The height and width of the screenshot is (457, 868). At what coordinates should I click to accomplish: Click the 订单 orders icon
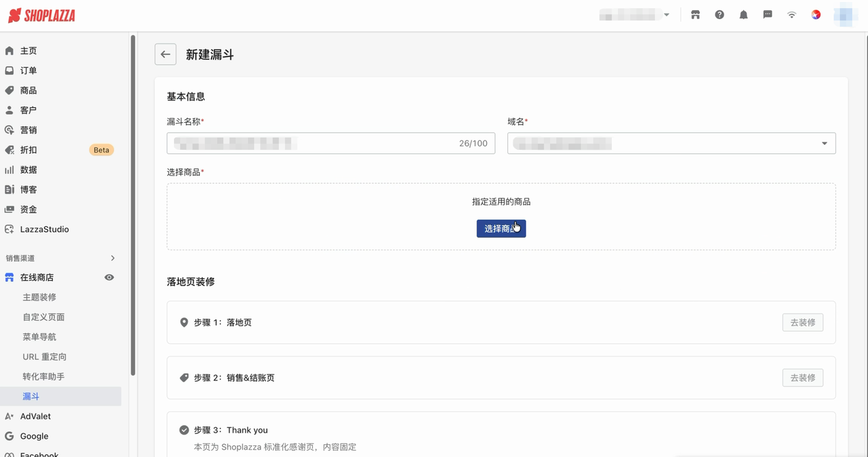tap(9, 71)
